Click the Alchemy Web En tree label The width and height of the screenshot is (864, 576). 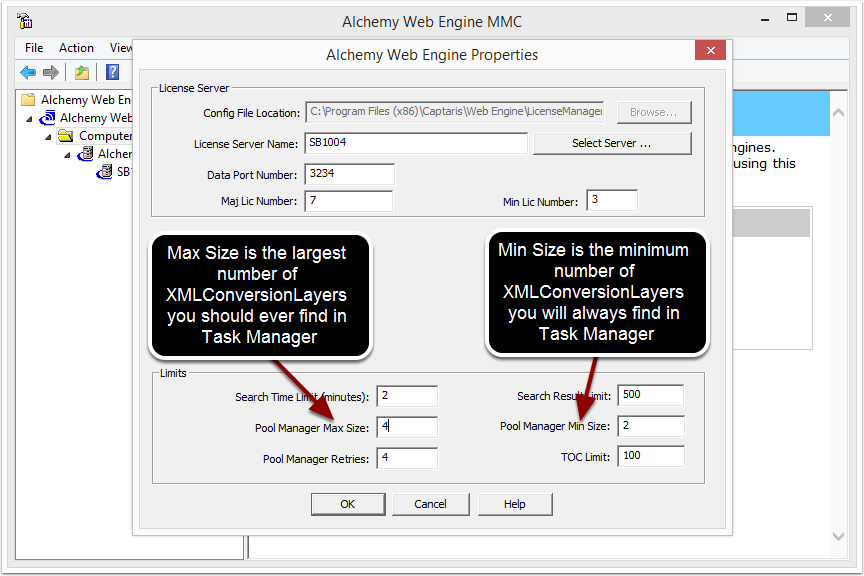[x=85, y=100]
